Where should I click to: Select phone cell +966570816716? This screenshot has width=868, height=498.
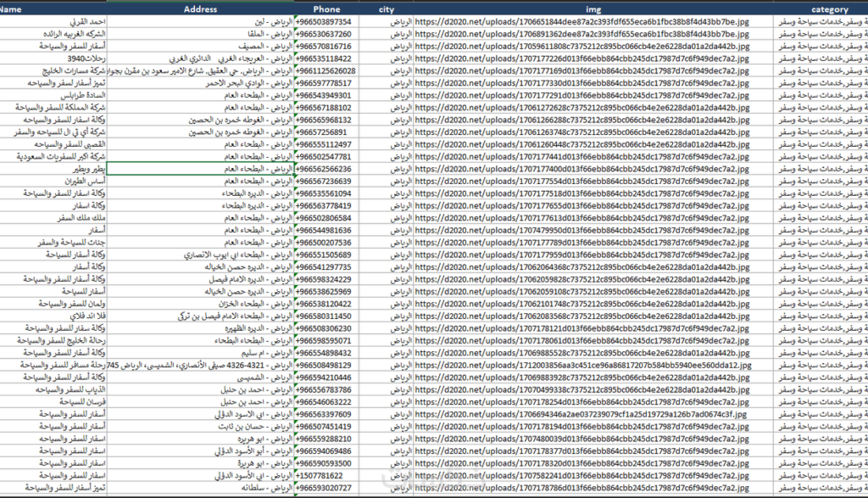pyautogui.click(x=326, y=46)
